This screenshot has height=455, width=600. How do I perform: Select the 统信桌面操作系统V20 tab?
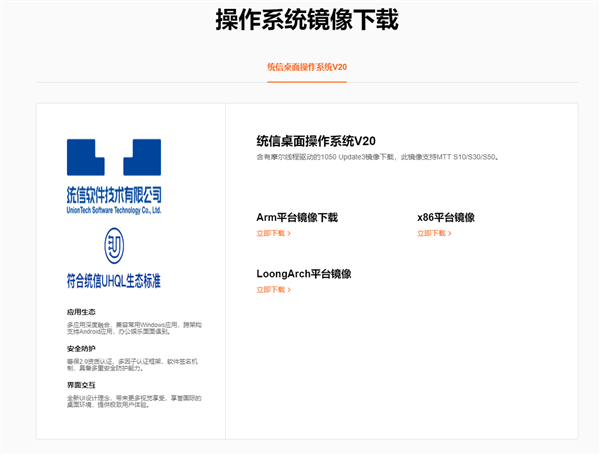307,67
